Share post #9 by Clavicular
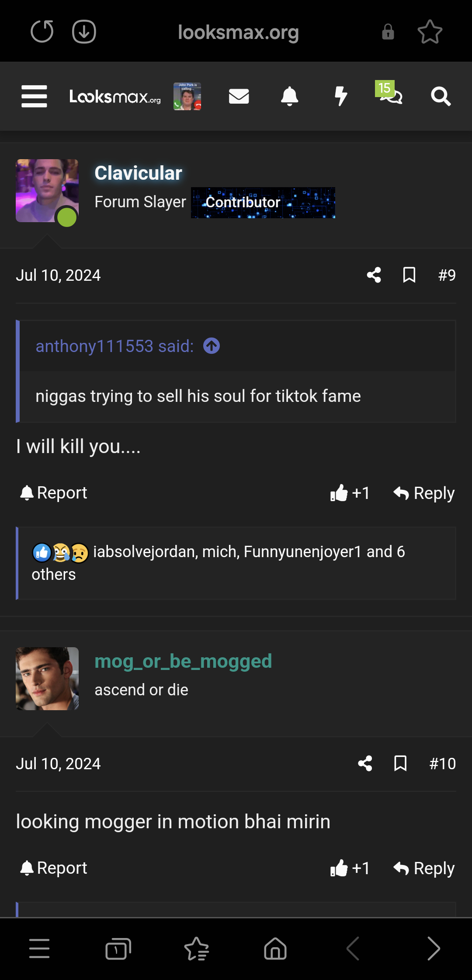 click(x=374, y=275)
